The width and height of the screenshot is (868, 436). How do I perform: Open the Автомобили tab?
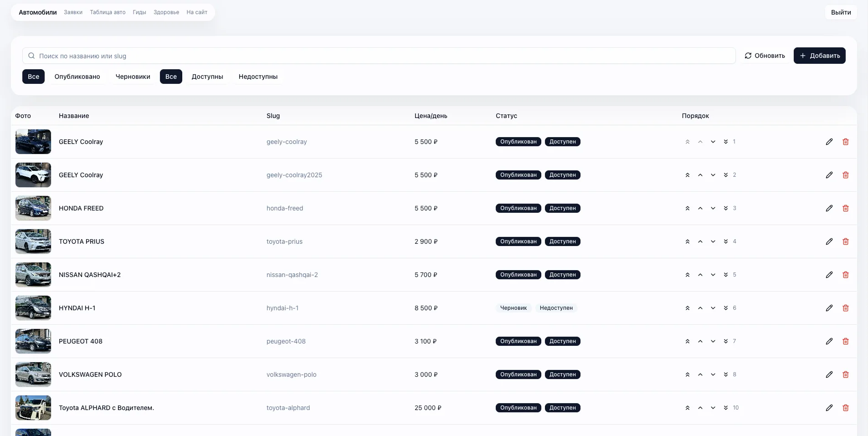[38, 12]
